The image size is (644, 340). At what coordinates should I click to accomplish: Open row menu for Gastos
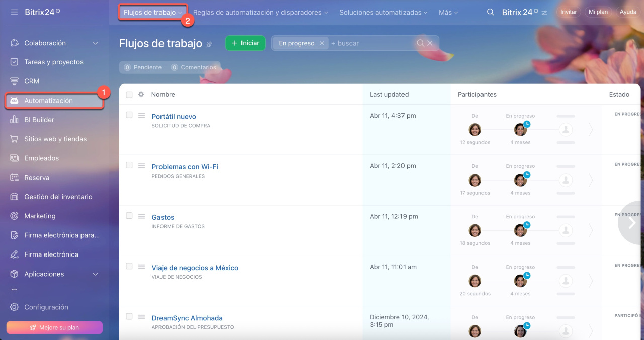141,216
